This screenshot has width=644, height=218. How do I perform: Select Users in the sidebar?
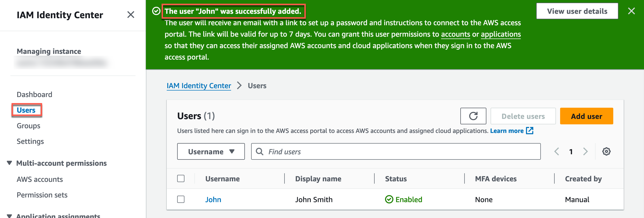tap(26, 110)
